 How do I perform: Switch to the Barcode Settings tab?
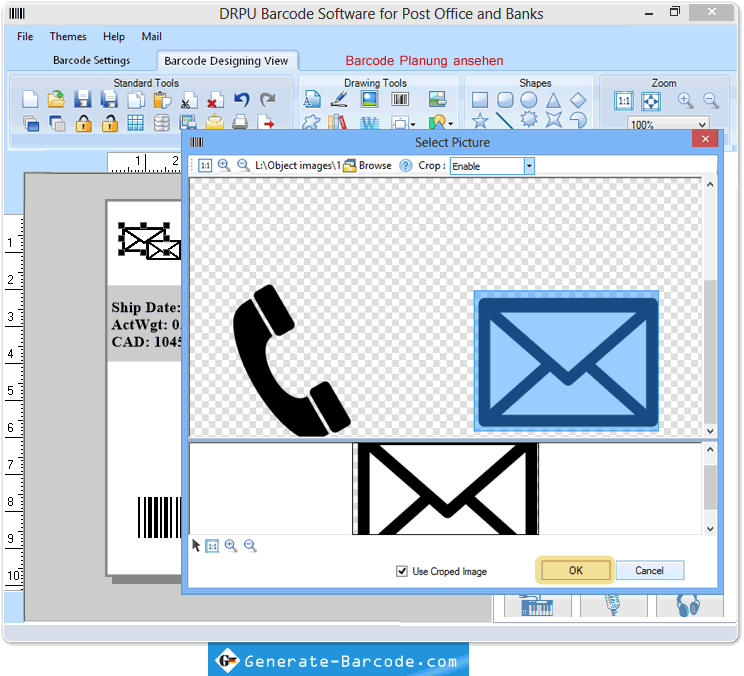tap(91, 60)
